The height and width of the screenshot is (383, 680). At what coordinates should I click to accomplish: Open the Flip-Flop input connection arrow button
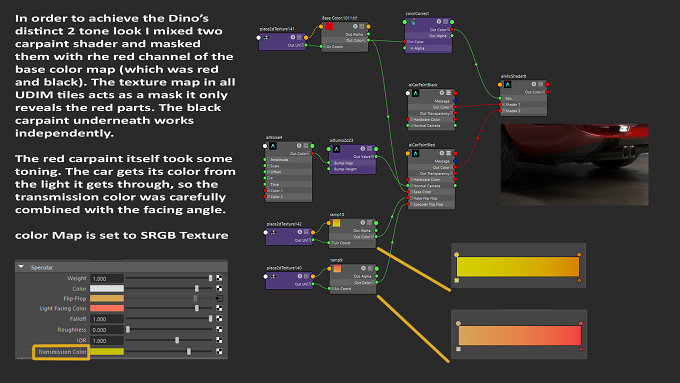pyautogui.click(x=219, y=298)
